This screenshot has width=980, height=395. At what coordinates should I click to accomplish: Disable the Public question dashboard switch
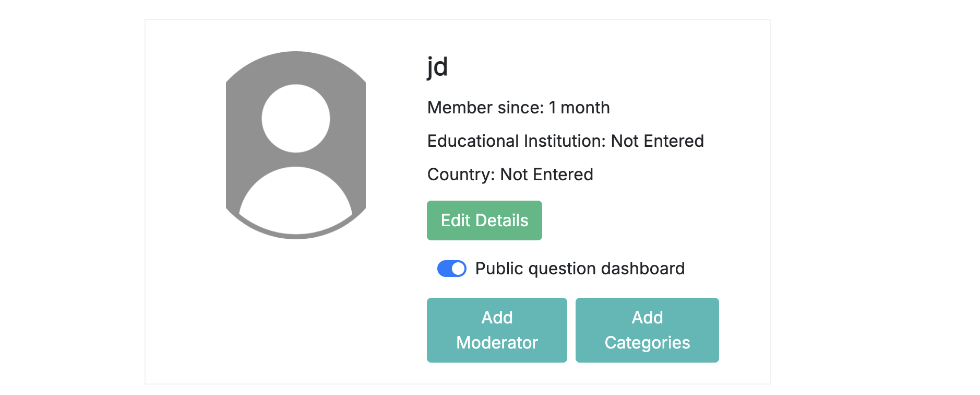tap(451, 269)
